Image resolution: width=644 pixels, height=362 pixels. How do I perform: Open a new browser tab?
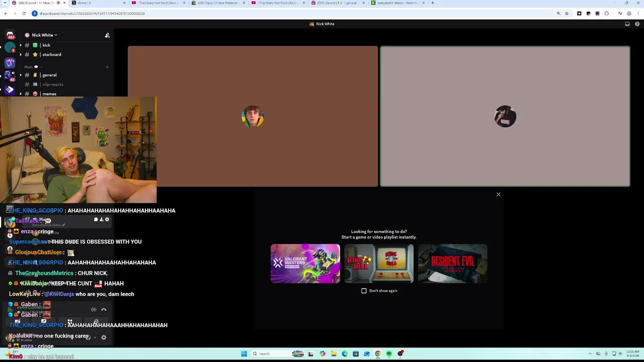(432, 3)
